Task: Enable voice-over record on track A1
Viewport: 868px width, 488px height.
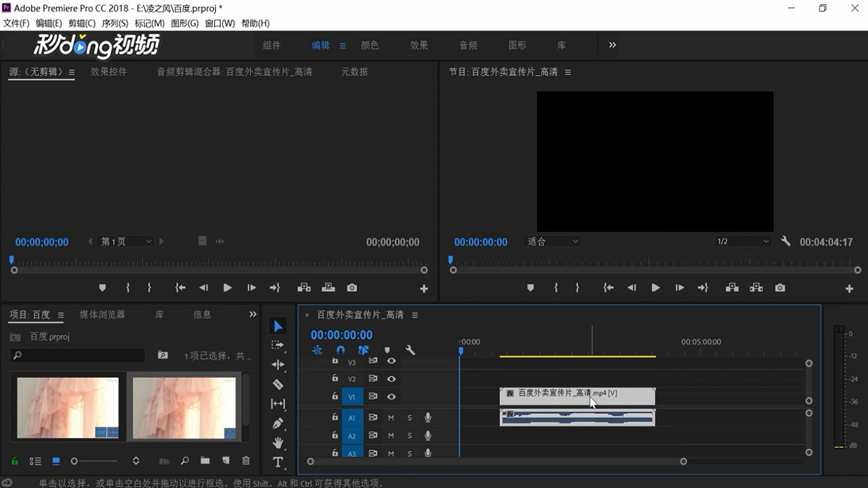Action: click(x=428, y=418)
